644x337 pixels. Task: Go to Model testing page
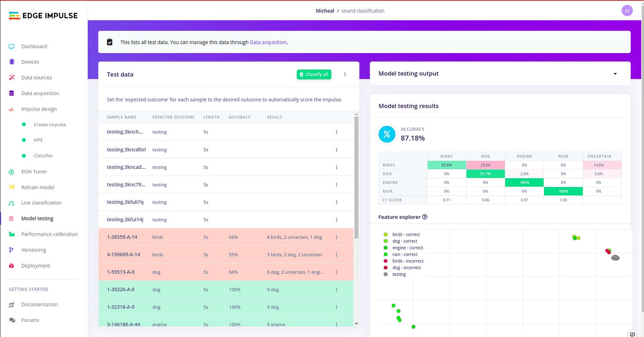coord(37,218)
